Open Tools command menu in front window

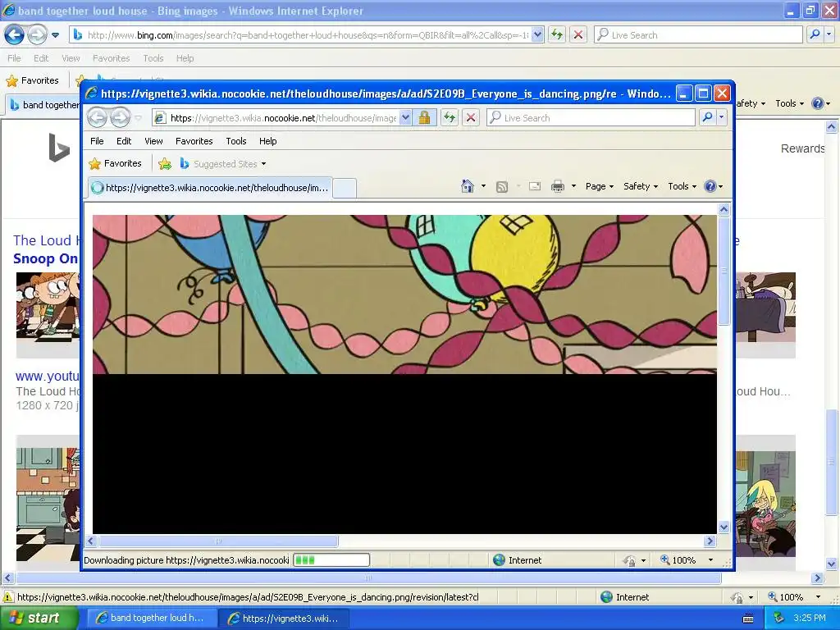682,186
